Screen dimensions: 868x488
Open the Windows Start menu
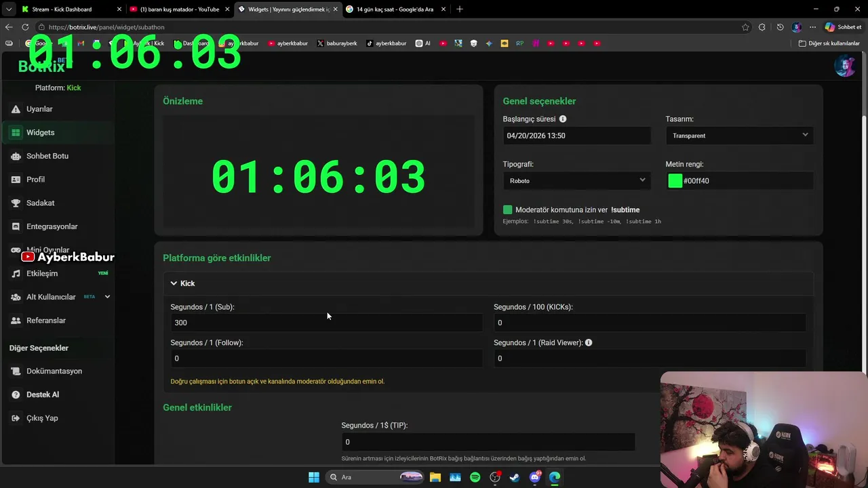(314, 477)
